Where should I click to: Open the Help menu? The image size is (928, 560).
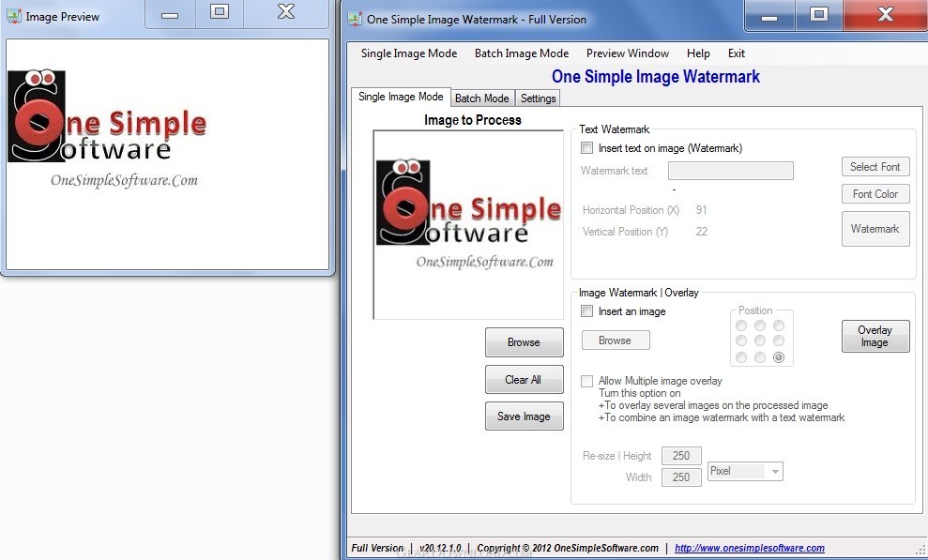point(698,53)
